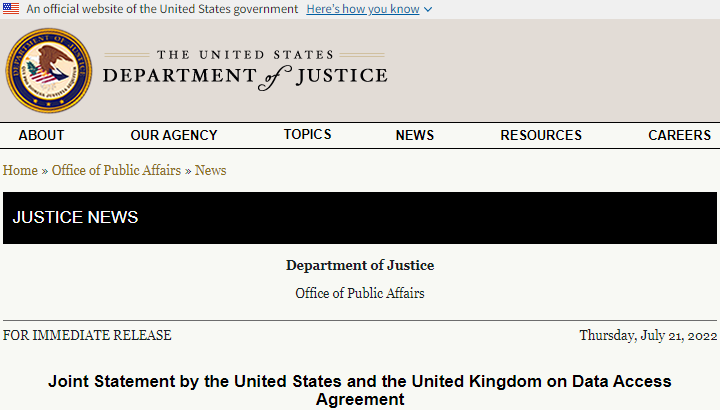
Task: Navigate to CAREERS section
Action: tap(680, 135)
